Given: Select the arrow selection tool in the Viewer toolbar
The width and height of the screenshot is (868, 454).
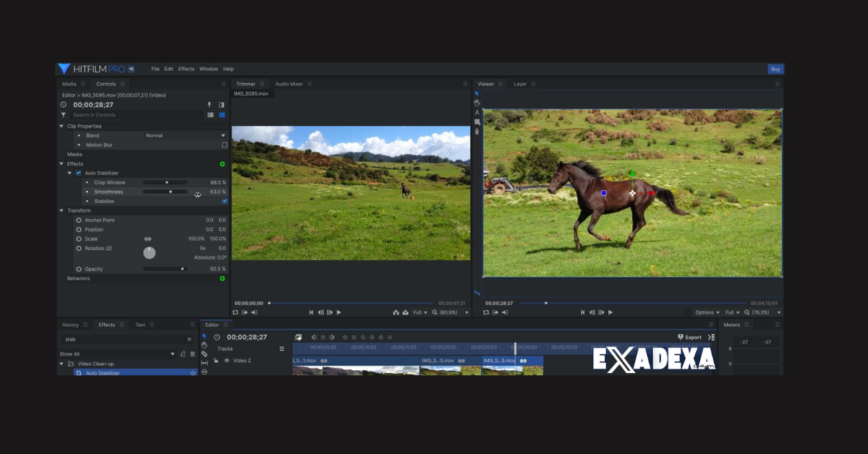Looking at the screenshot, I should 476,93.
